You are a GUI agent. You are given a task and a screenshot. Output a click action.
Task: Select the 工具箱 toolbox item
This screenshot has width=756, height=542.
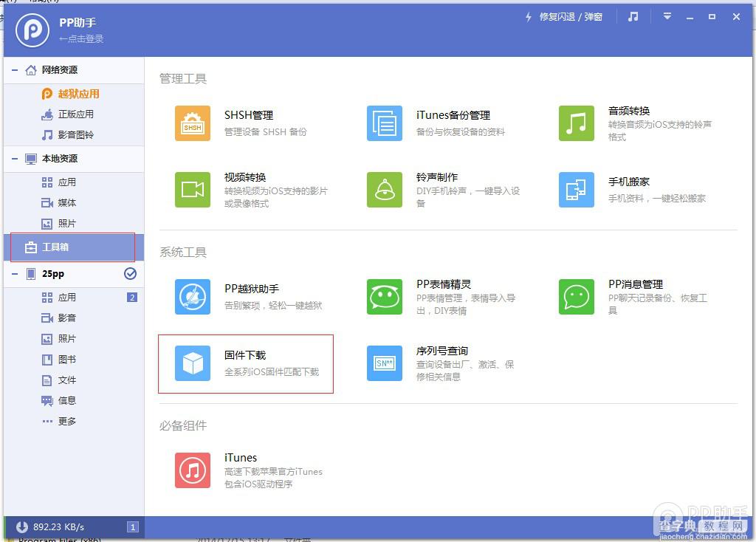(x=74, y=247)
